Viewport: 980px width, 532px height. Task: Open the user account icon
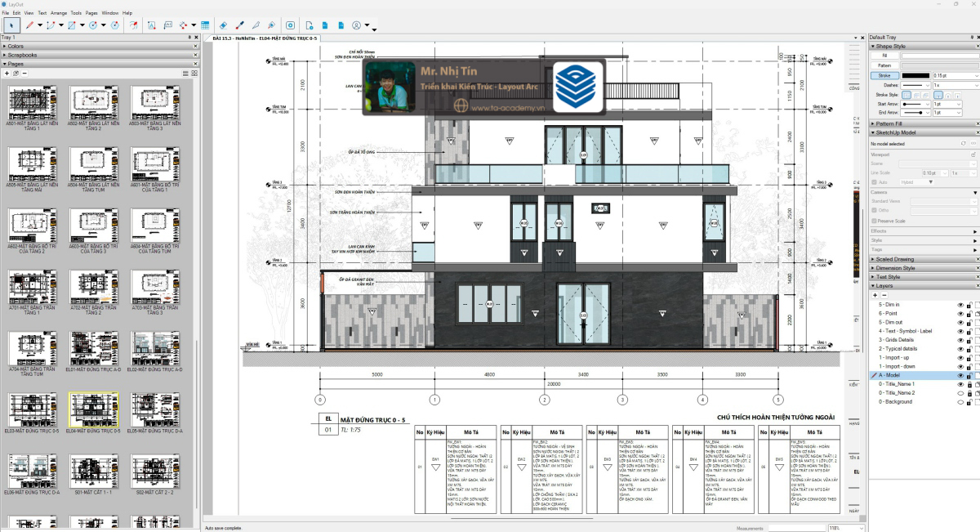pos(357,25)
